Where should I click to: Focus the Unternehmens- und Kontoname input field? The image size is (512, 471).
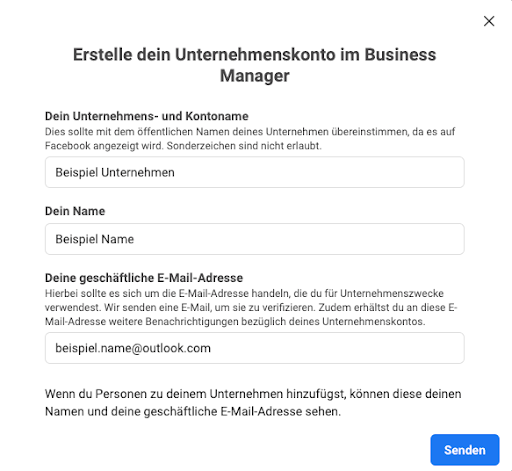pyautogui.click(x=255, y=172)
